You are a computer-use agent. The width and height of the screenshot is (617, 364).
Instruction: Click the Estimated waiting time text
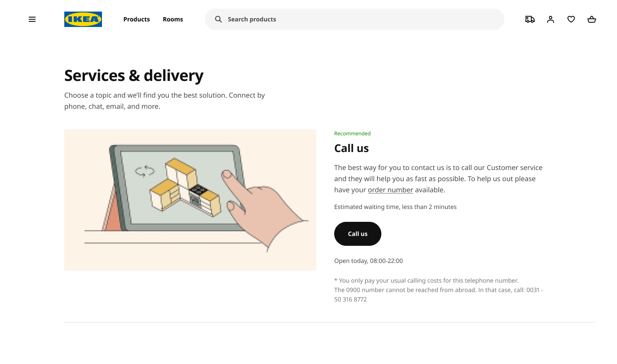(395, 207)
